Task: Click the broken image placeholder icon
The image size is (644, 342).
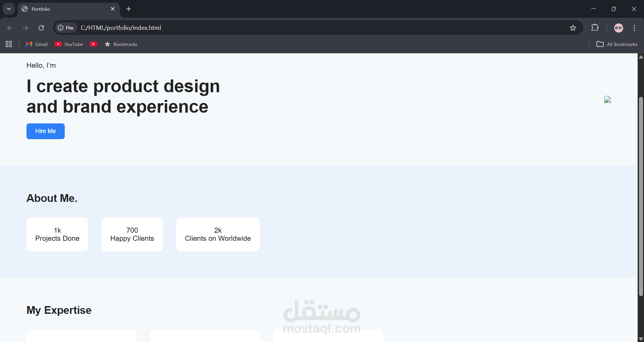Action: [x=608, y=100]
